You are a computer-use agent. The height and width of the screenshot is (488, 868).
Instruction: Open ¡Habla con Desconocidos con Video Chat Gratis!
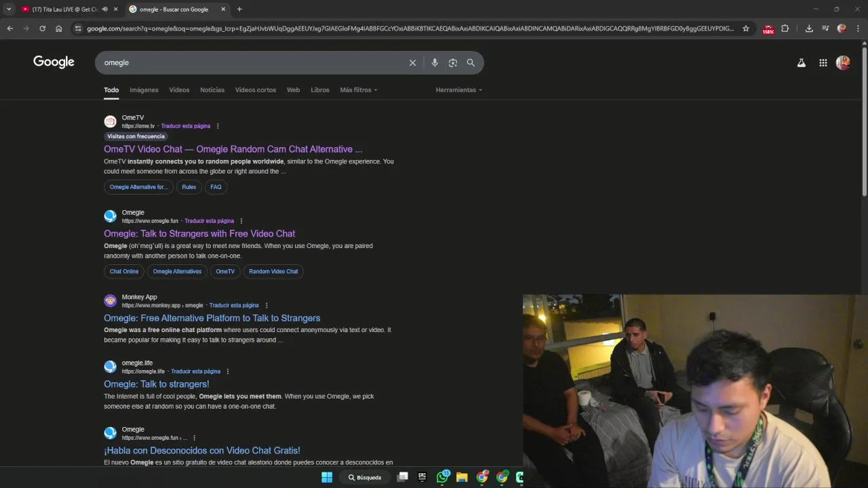click(202, 451)
